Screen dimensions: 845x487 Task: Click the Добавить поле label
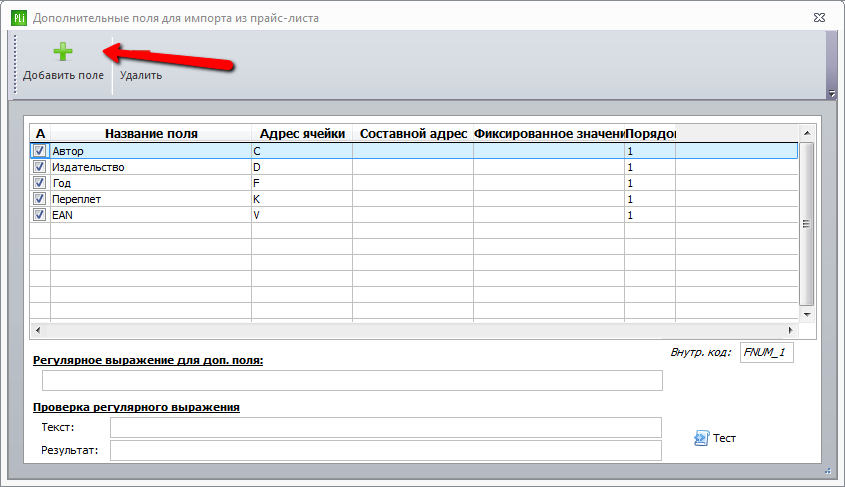[x=63, y=75]
